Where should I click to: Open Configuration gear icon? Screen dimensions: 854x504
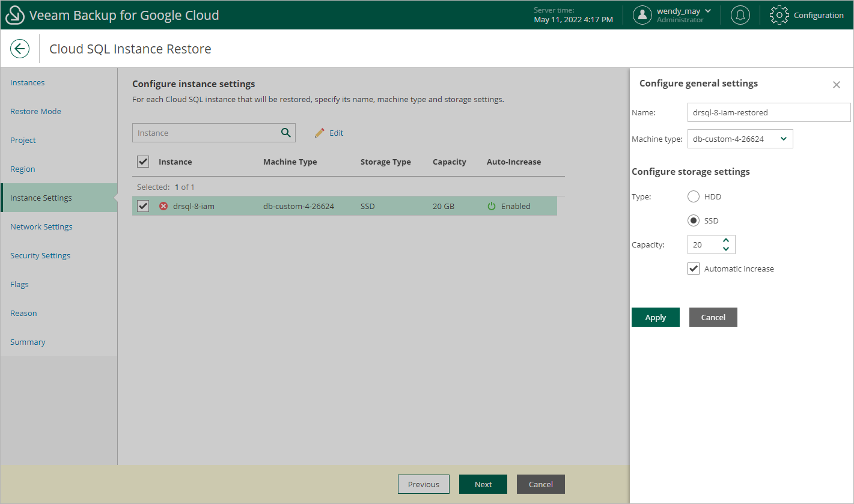coord(779,15)
